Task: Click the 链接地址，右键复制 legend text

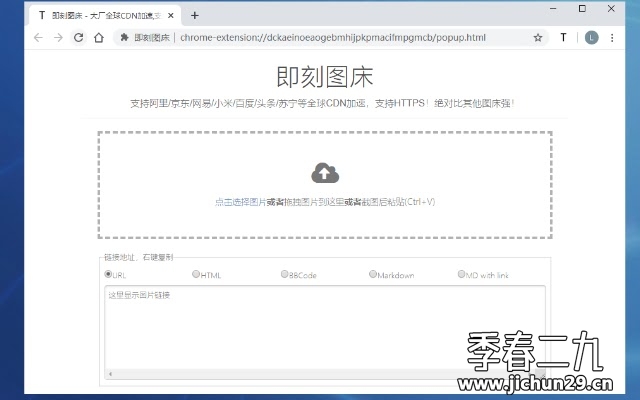Action: [x=138, y=257]
